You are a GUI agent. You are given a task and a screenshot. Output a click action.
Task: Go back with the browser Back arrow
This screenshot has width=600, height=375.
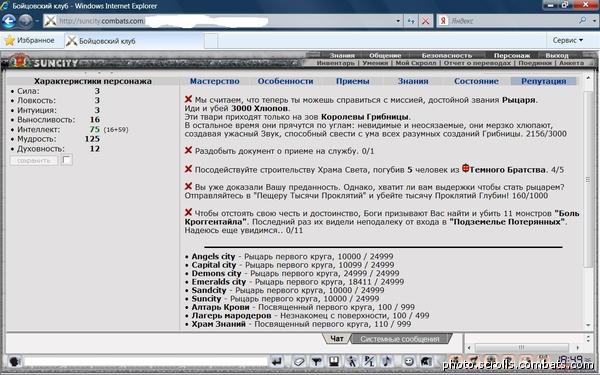[8, 21]
